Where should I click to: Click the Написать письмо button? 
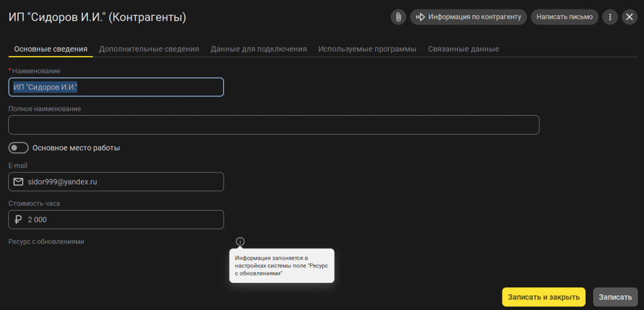tap(564, 17)
